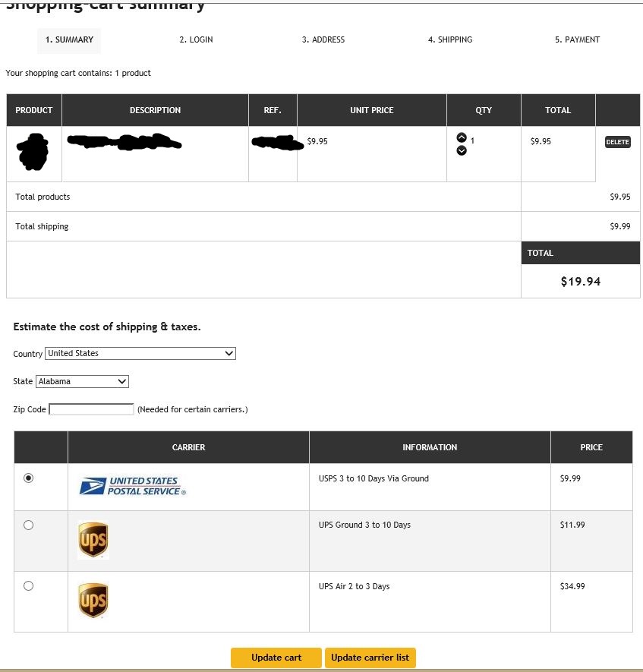This screenshot has width=643, height=672.
Task: Open the Country dropdown
Action: (140, 354)
